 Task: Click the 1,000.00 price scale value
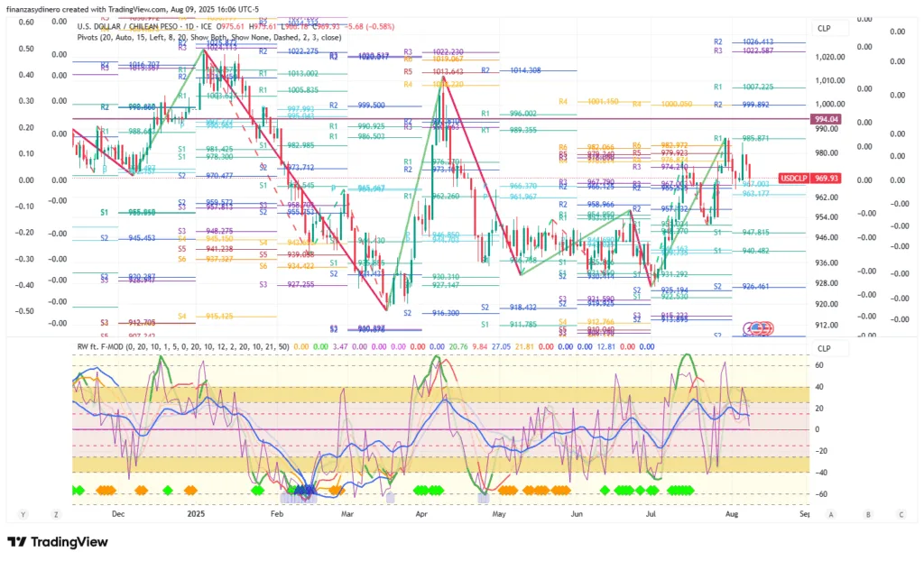(830, 105)
